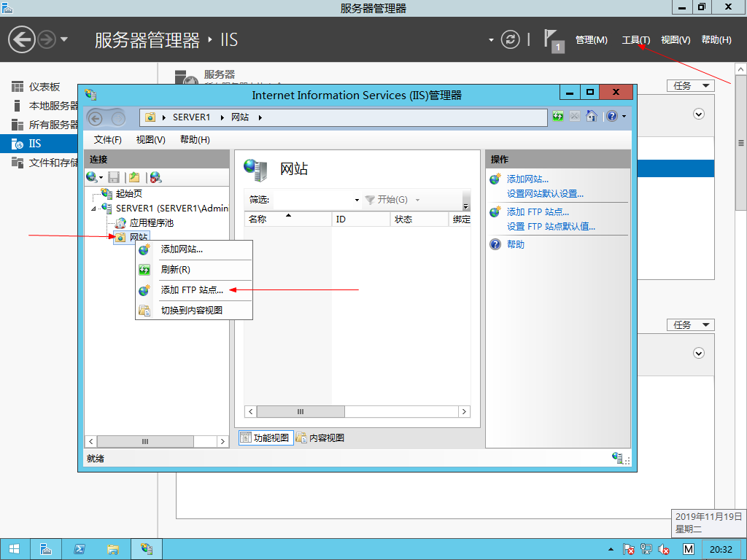Open Tools (工具) menu in Server Manager
Screen dimensions: 747x560
pos(635,40)
